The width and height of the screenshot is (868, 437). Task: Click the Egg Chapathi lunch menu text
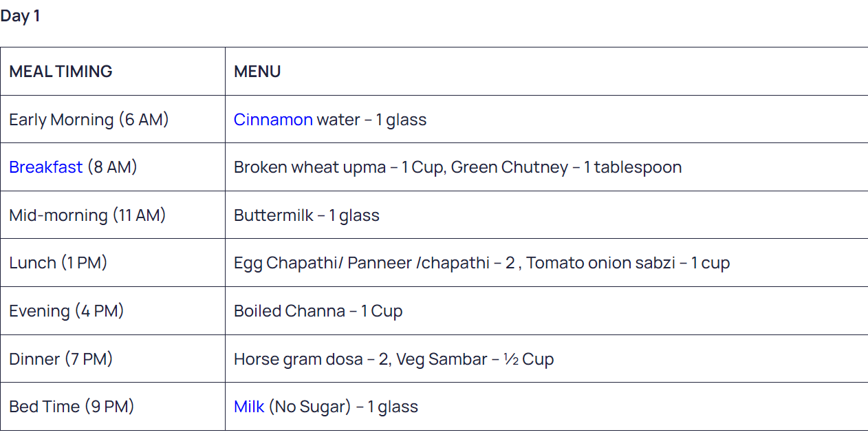point(481,264)
